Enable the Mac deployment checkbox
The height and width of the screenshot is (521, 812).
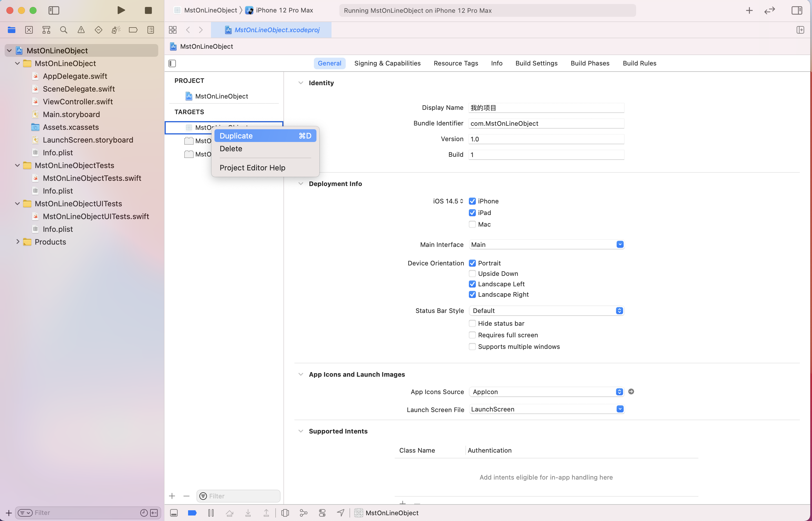[x=472, y=224]
